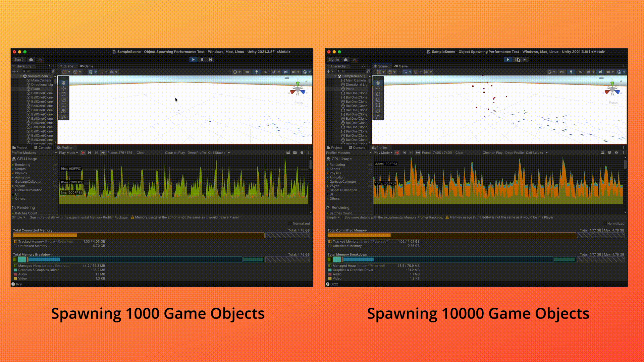Screen dimensions: 644x362
Task: Switch to the Game tab
Action: 87,66
